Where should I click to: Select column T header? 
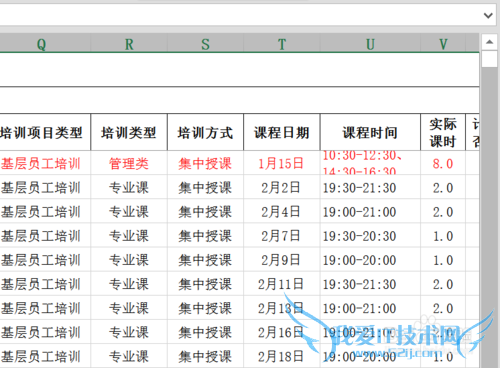282,44
